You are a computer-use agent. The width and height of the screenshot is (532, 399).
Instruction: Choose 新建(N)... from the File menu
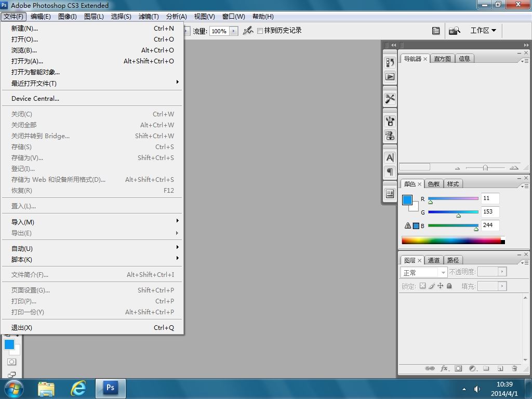click(x=92, y=29)
